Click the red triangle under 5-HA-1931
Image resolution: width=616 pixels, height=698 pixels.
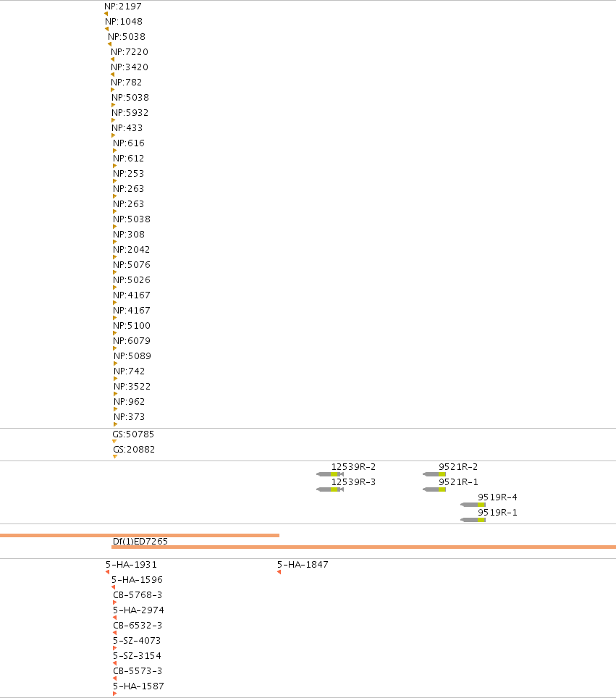click(x=108, y=572)
